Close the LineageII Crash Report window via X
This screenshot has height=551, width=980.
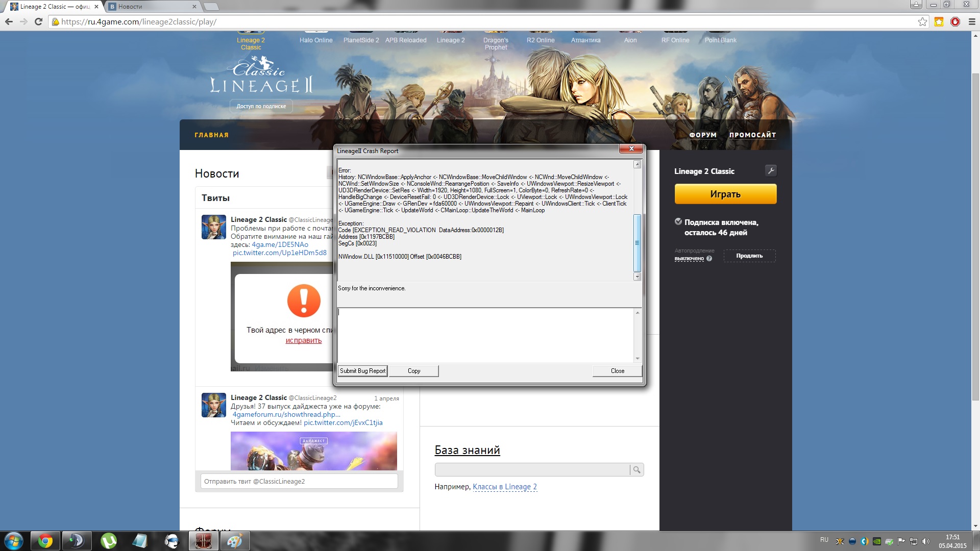[631, 148]
